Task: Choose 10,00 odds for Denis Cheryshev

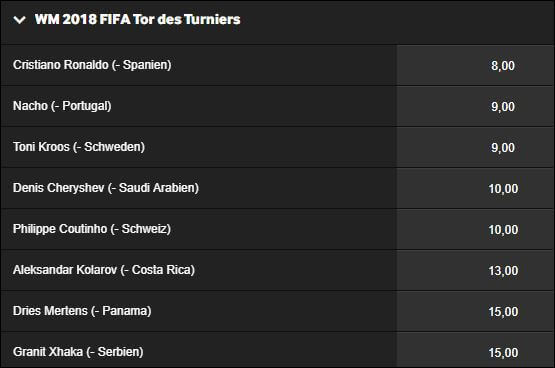Action: click(475, 189)
